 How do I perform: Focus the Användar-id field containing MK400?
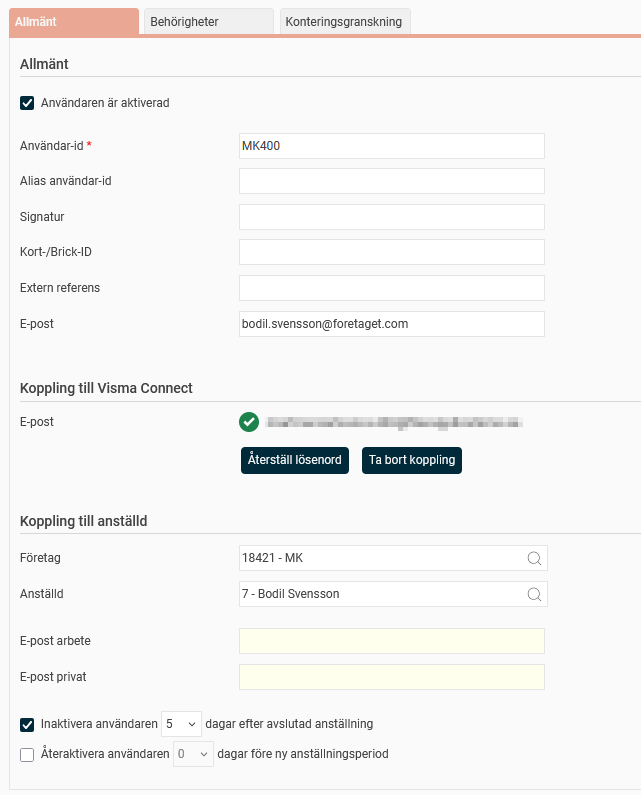click(391, 146)
